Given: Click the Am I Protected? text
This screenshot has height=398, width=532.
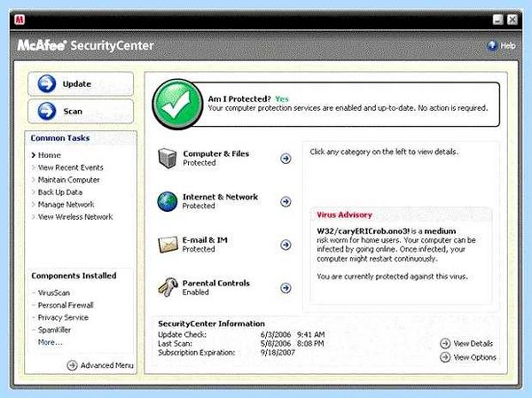Looking at the screenshot, I should click(x=239, y=98).
